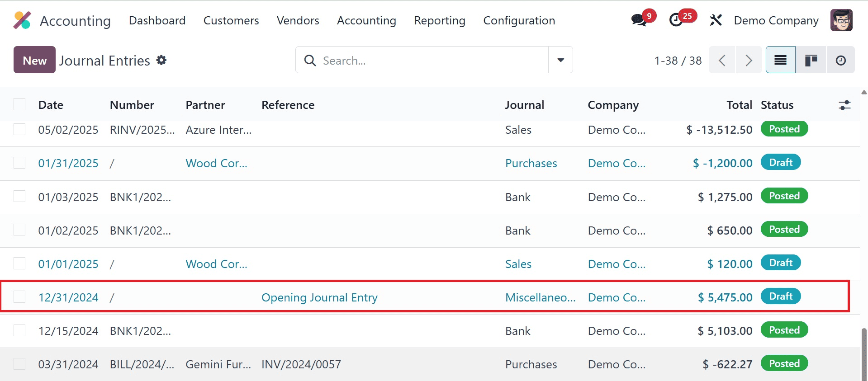The image size is (868, 381).
Task: Click the $ -1,200.00 total cell
Action: tap(723, 163)
